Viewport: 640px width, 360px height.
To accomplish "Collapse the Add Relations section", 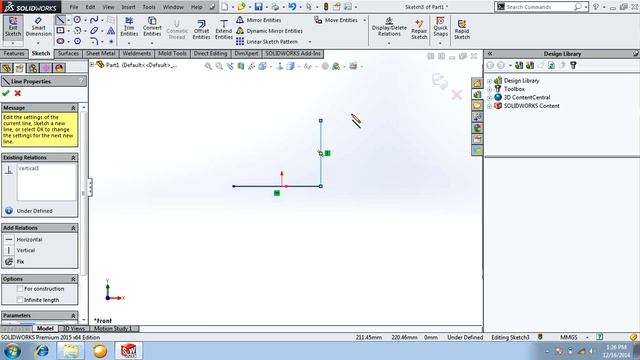I will 73,228.
